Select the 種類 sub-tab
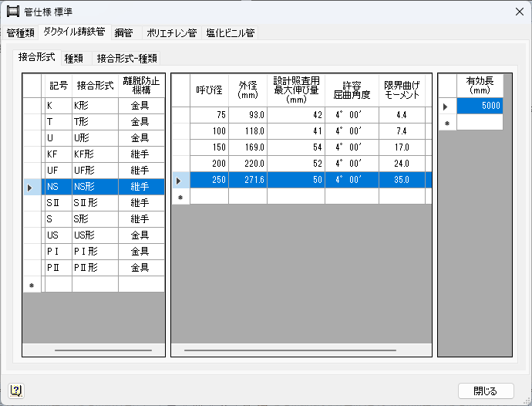The width and height of the screenshot is (532, 406). tap(74, 58)
